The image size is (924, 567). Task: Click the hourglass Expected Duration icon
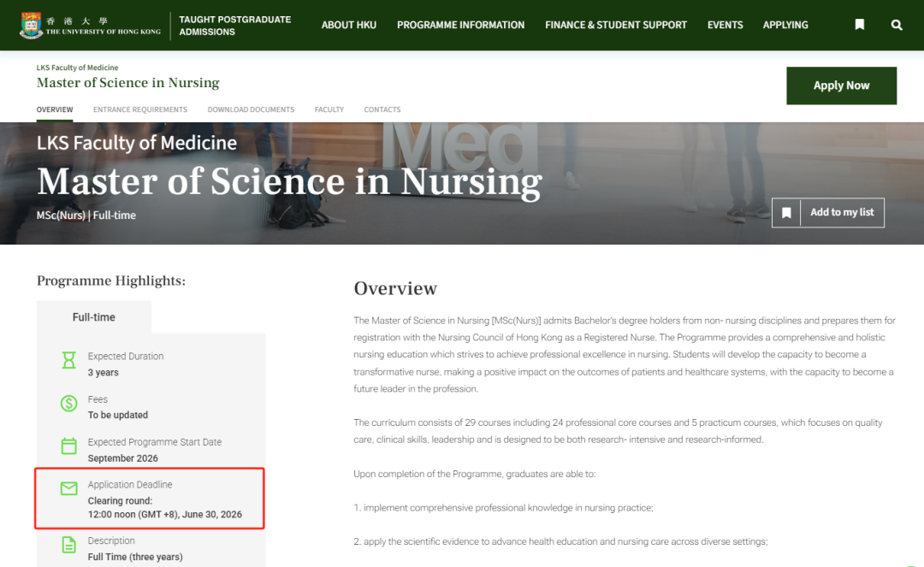tap(69, 360)
